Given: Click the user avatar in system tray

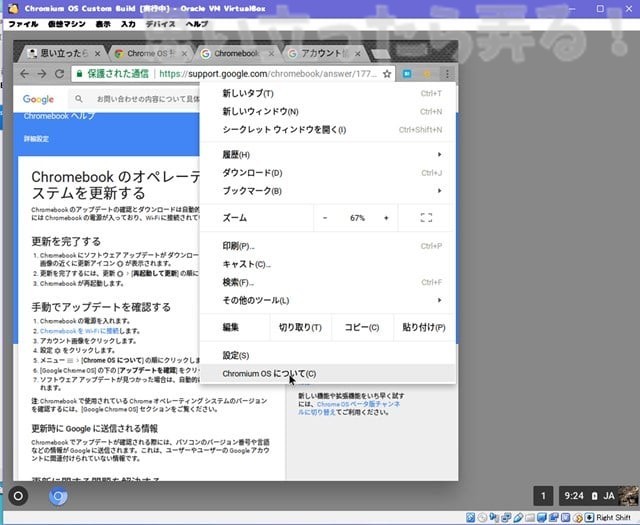Looking at the screenshot, I should [628, 496].
